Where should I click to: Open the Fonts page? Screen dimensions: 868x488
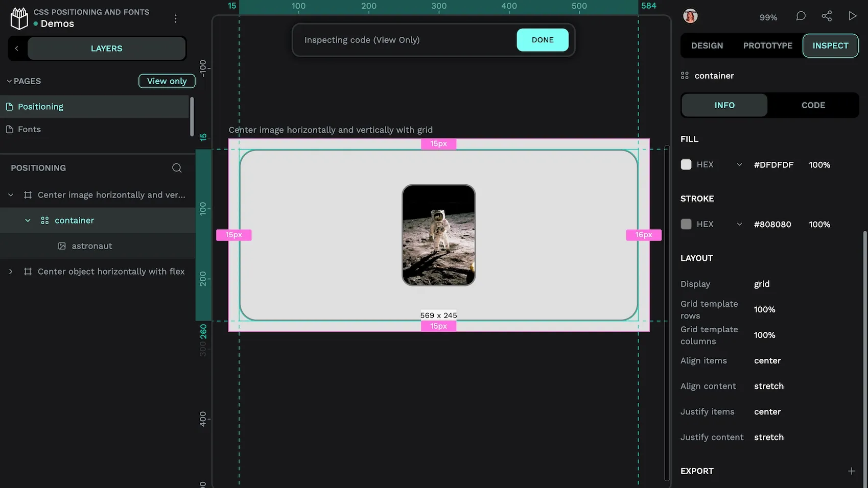coord(95,129)
